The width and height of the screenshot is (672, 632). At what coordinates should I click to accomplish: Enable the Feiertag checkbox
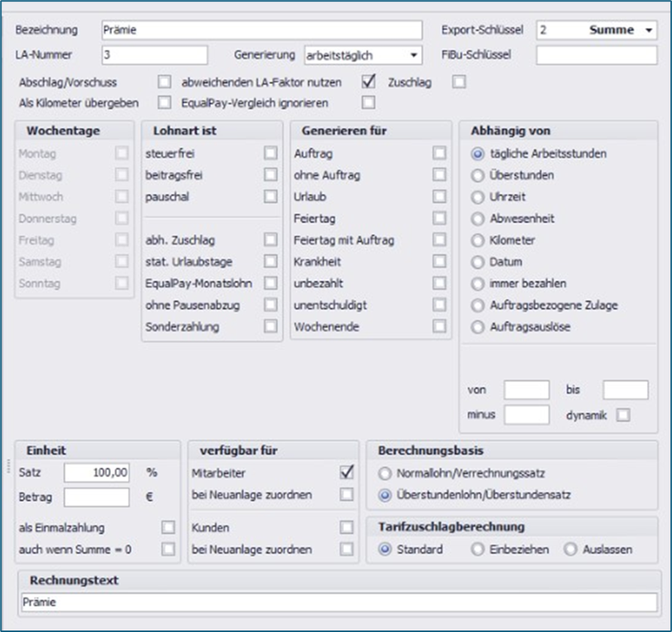[x=439, y=218]
